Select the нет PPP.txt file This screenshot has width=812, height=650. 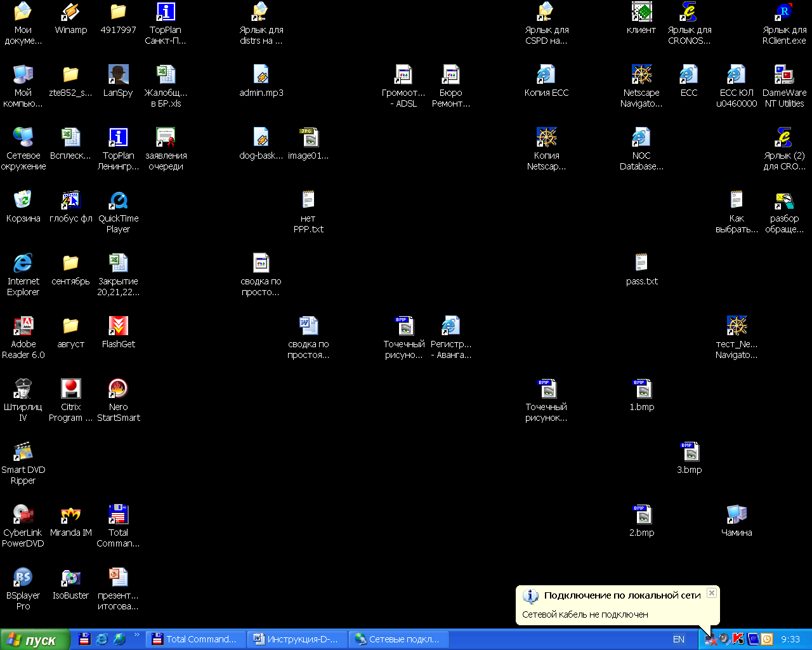point(308,212)
